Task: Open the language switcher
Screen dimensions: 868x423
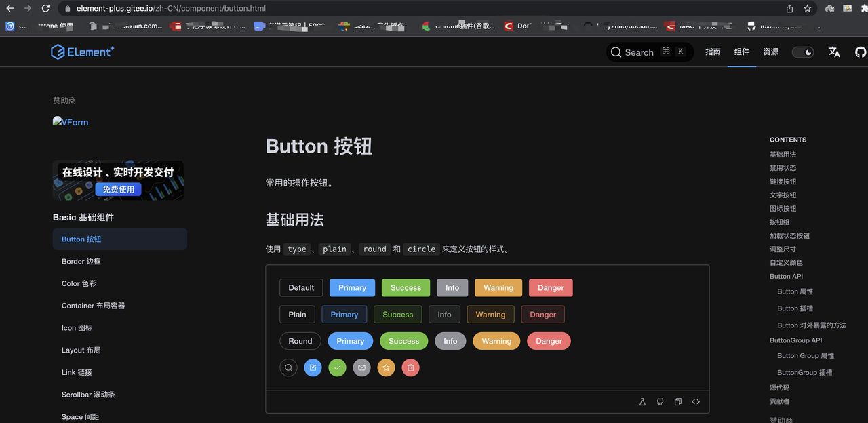Action: (x=833, y=52)
